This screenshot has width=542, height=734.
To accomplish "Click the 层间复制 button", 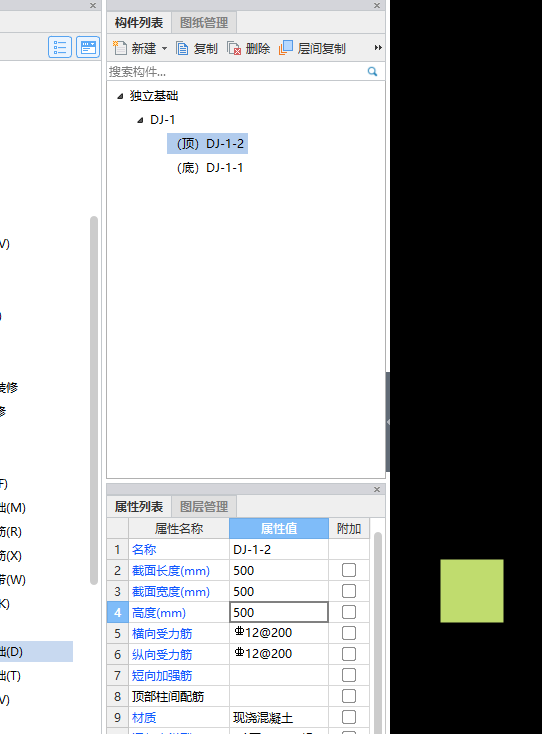I will click(x=312, y=48).
